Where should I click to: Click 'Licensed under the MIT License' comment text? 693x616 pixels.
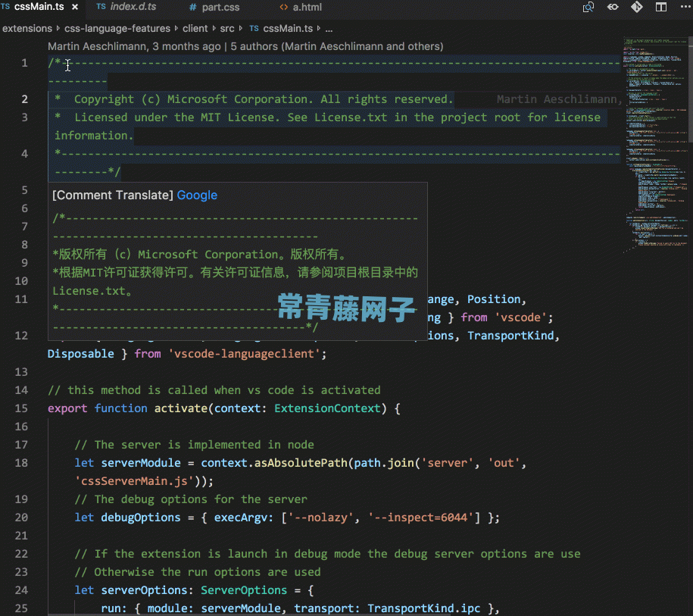[176, 117]
